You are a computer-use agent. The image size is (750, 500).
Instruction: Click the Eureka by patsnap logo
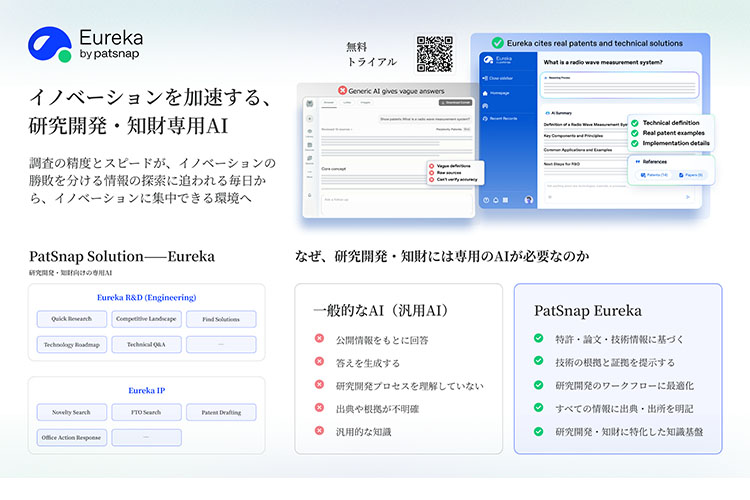[86, 44]
